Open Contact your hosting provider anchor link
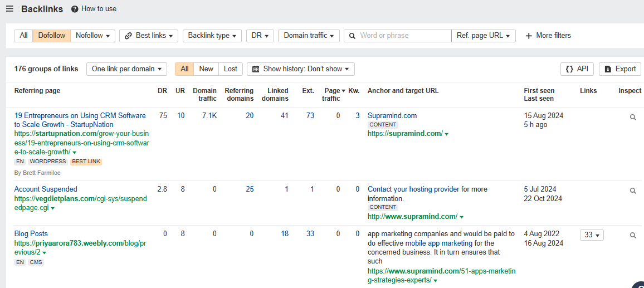This screenshot has height=288, width=644. coord(413,189)
